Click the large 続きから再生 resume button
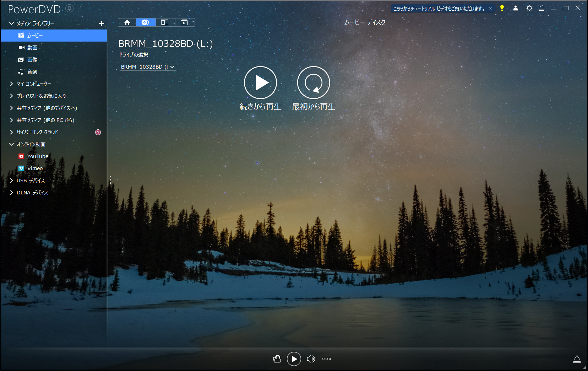Screen dimensions: 588x371 (260, 82)
